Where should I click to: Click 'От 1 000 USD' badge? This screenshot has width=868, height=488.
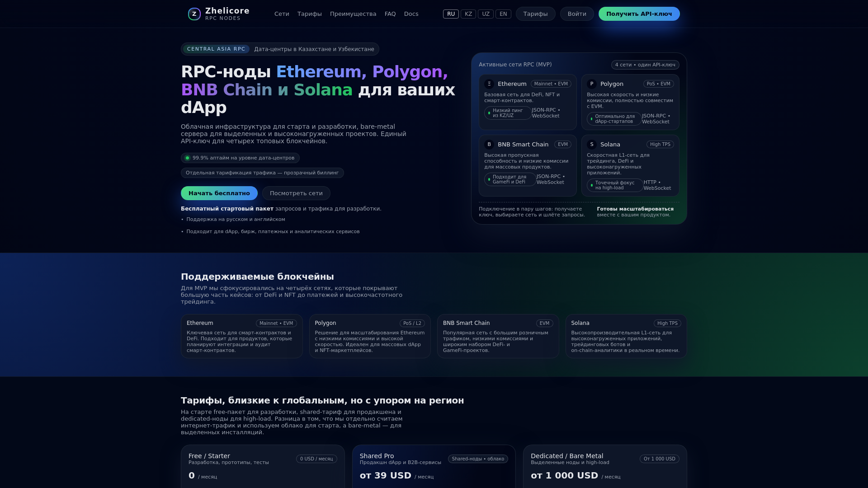click(659, 459)
